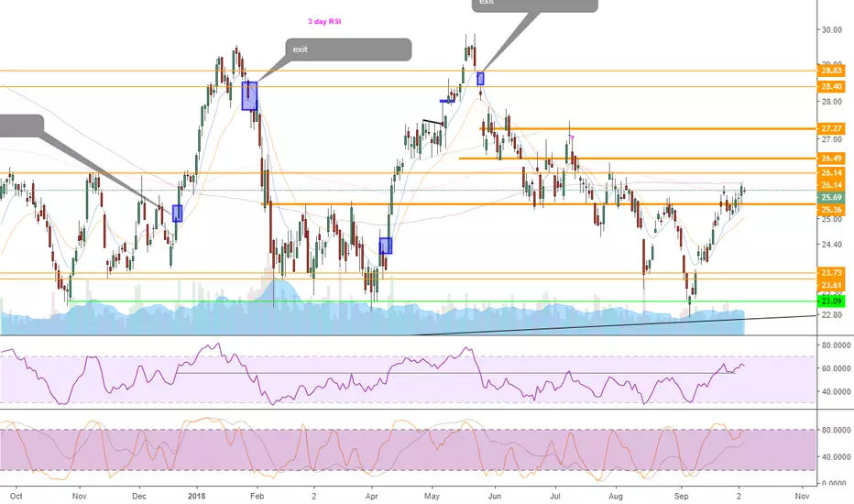Click the orange 23.61 price label

831,286
